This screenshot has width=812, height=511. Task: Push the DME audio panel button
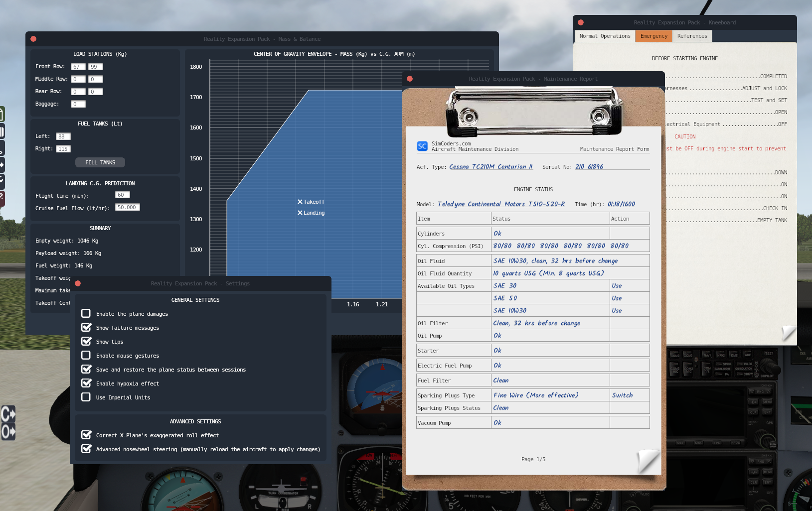tap(734, 354)
